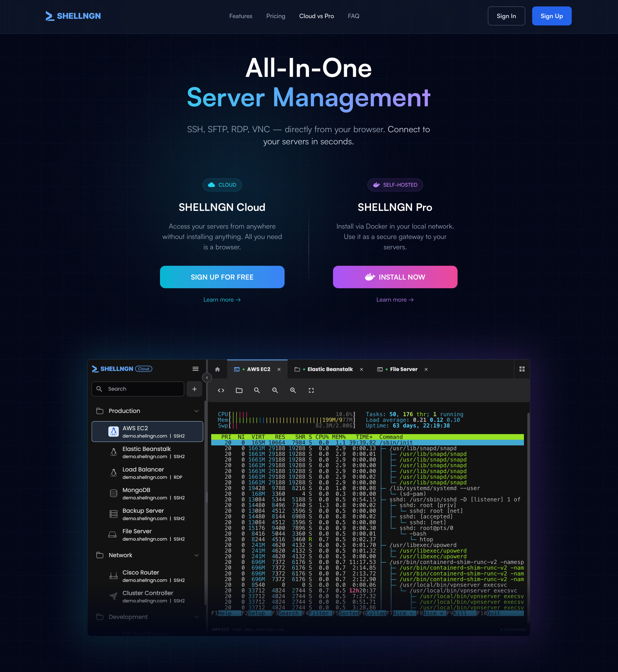Toggle fullscreen with the expand icon
Image resolution: width=618 pixels, height=672 pixels.
point(311,390)
